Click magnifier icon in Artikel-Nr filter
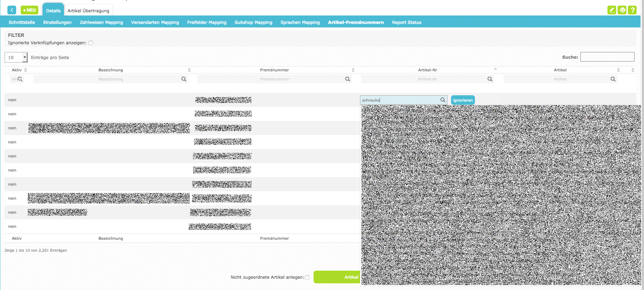The width and height of the screenshot is (644, 290). pyautogui.click(x=490, y=79)
